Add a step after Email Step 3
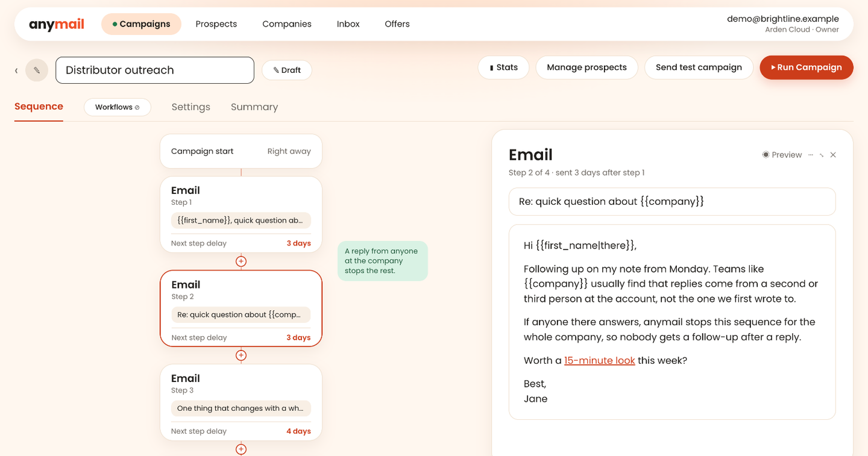Image resolution: width=868 pixels, height=456 pixels. [241, 449]
